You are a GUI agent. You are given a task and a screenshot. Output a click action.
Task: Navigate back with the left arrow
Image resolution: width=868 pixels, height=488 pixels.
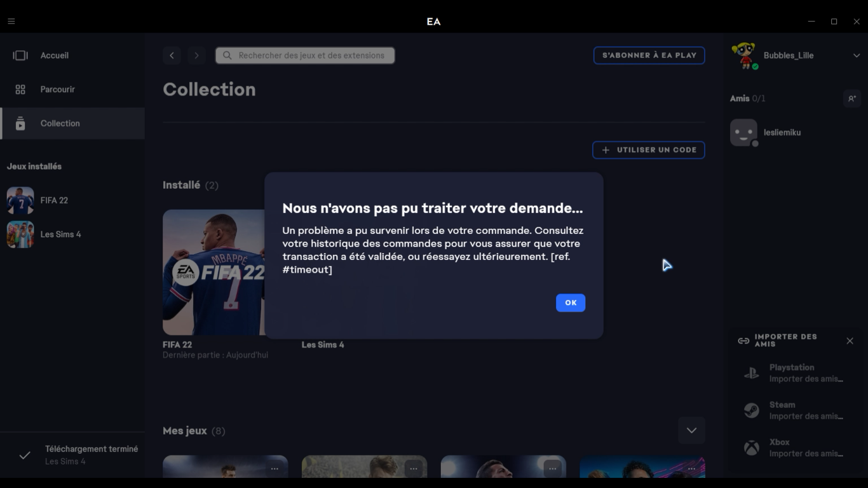pyautogui.click(x=172, y=56)
